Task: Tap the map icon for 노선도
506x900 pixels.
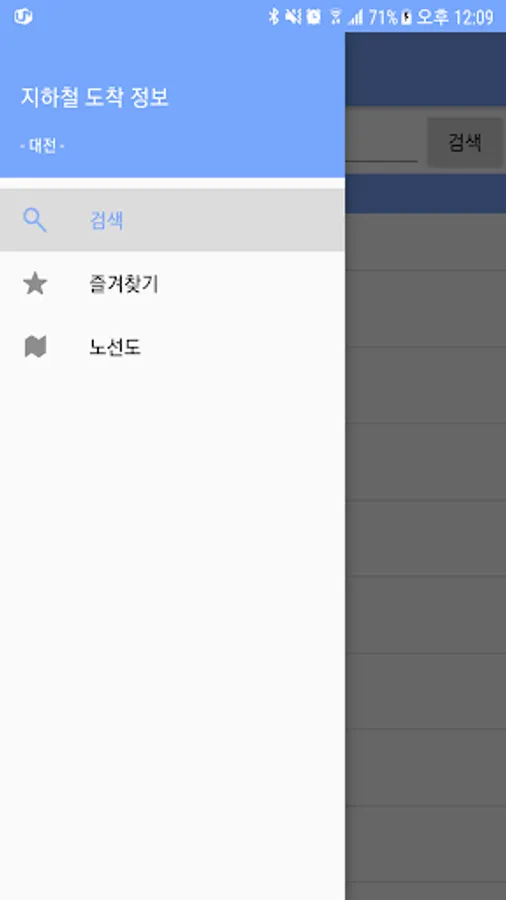Action: click(35, 347)
